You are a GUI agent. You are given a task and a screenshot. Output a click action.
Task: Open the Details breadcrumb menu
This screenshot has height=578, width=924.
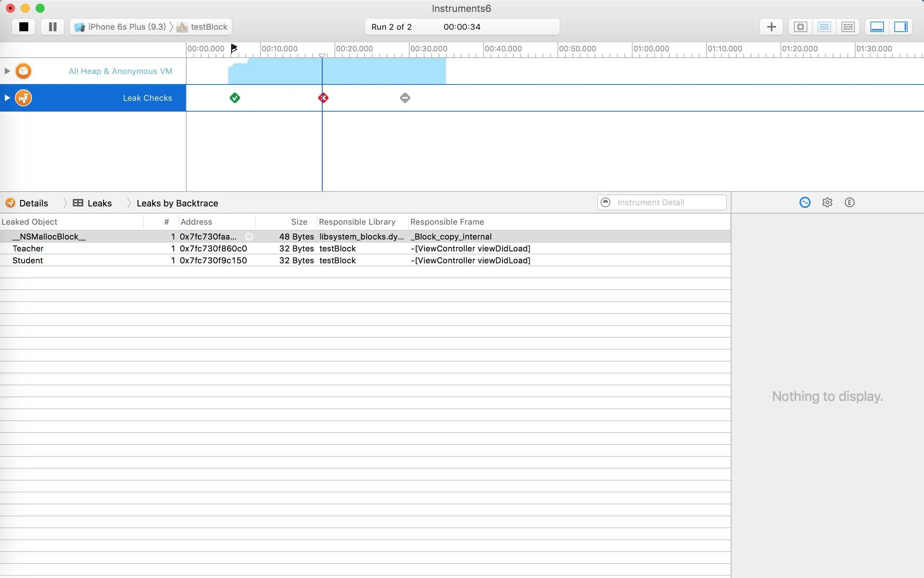point(33,203)
